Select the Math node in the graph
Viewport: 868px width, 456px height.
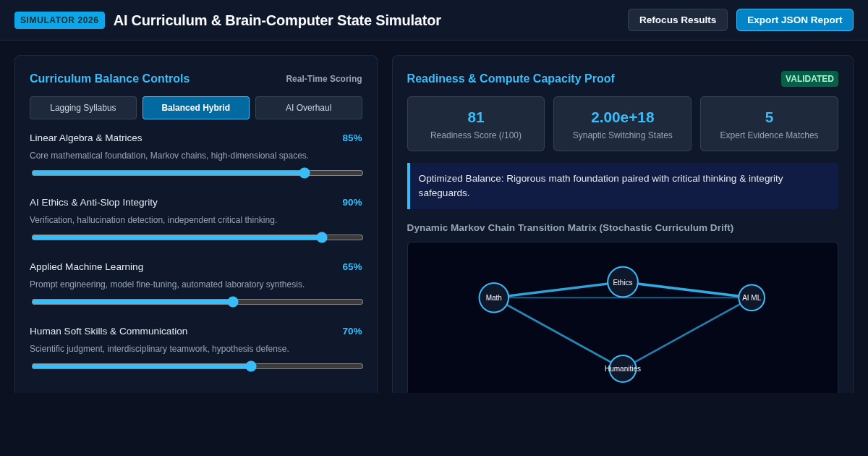(494, 297)
